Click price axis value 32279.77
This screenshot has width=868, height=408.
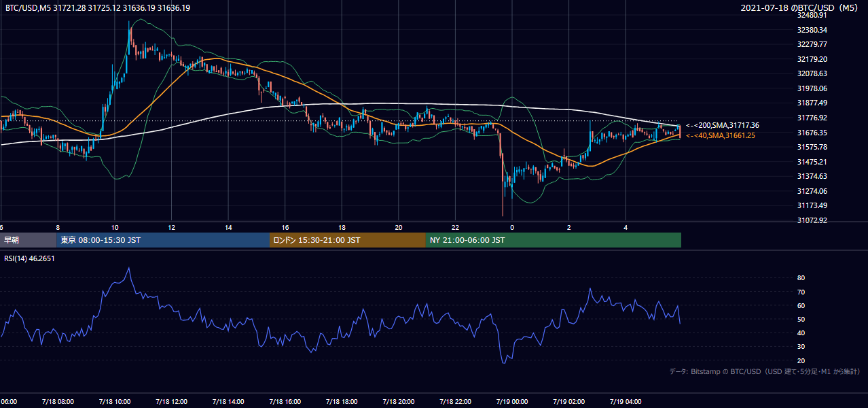coord(812,44)
